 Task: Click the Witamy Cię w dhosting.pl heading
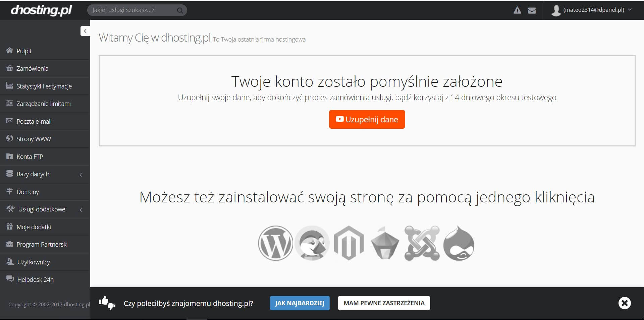(155, 38)
